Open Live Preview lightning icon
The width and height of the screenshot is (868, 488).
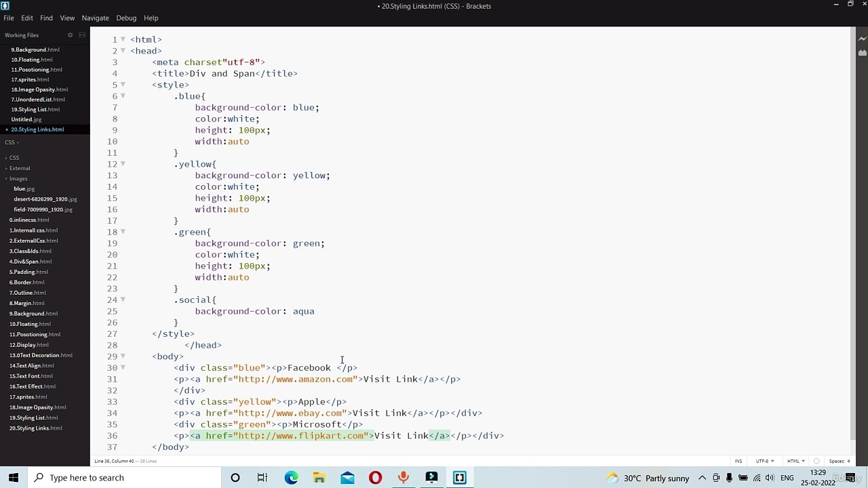pos(862,39)
